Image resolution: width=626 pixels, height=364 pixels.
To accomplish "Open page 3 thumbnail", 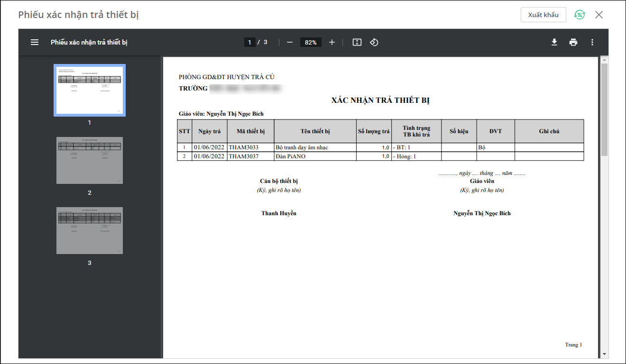I will (x=90, y=230).
